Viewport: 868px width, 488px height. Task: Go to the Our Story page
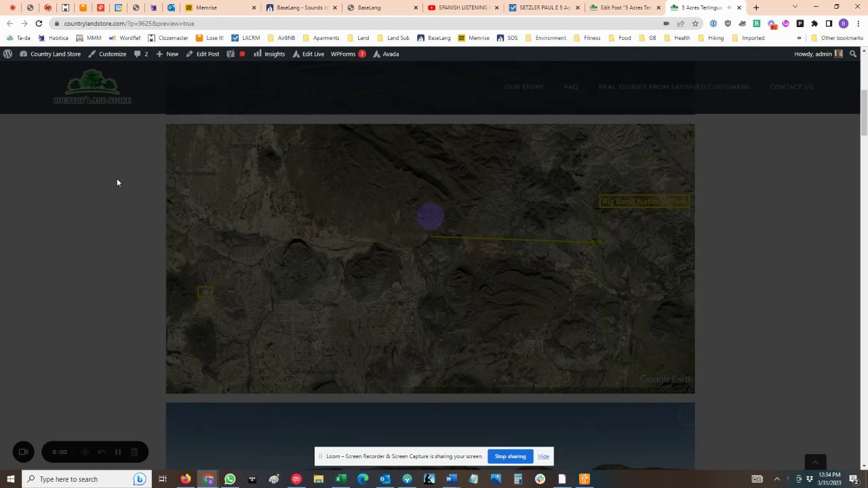pyautogui.click(x=524, y=87)
